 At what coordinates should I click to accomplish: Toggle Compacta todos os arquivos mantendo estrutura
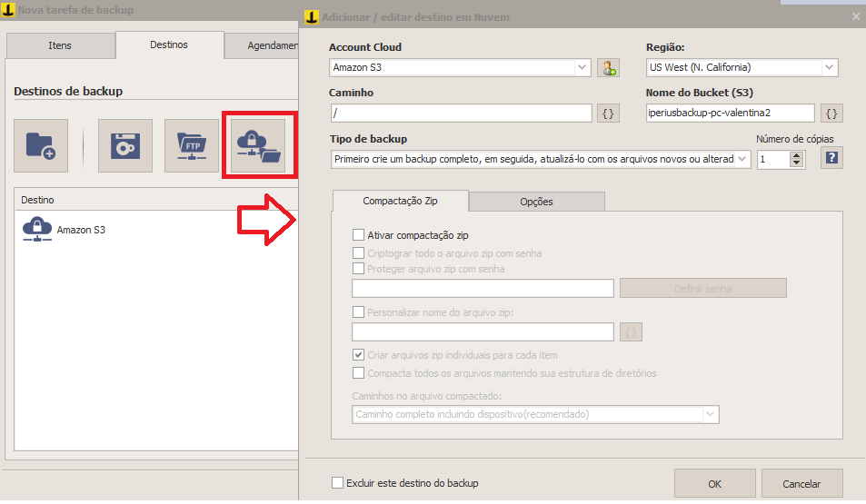(358, 373)
